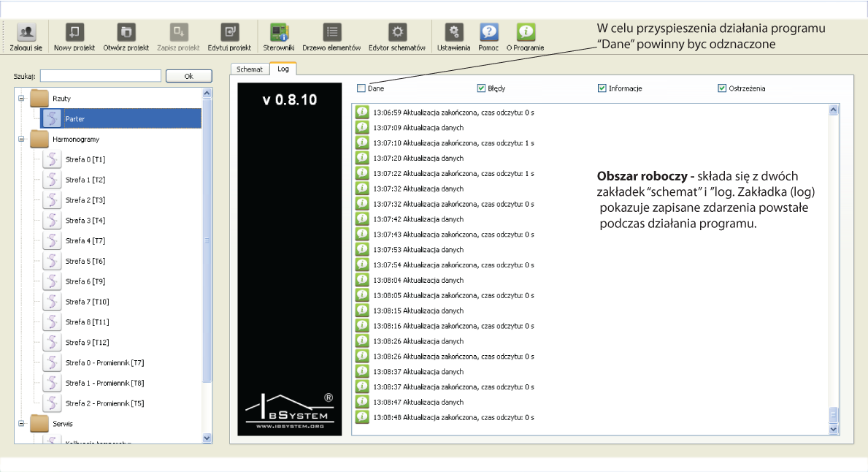This screenshot has width=868, height=472.
Task: Click the Pomoc help icon
Action: pos(489,33)
